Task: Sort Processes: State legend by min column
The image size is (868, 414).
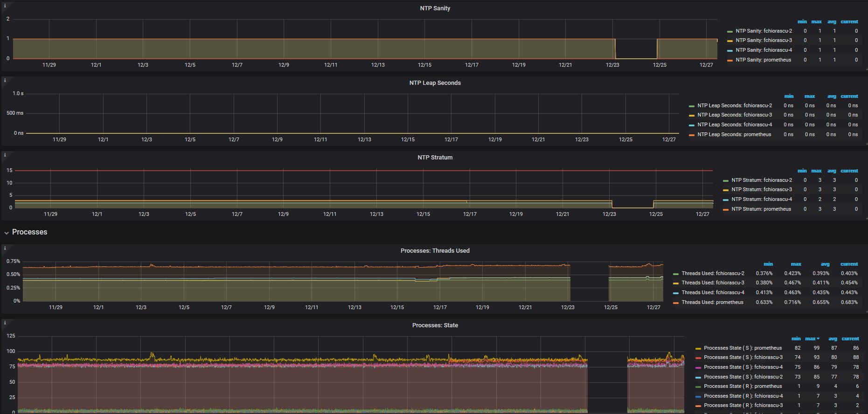Action: 796,339
